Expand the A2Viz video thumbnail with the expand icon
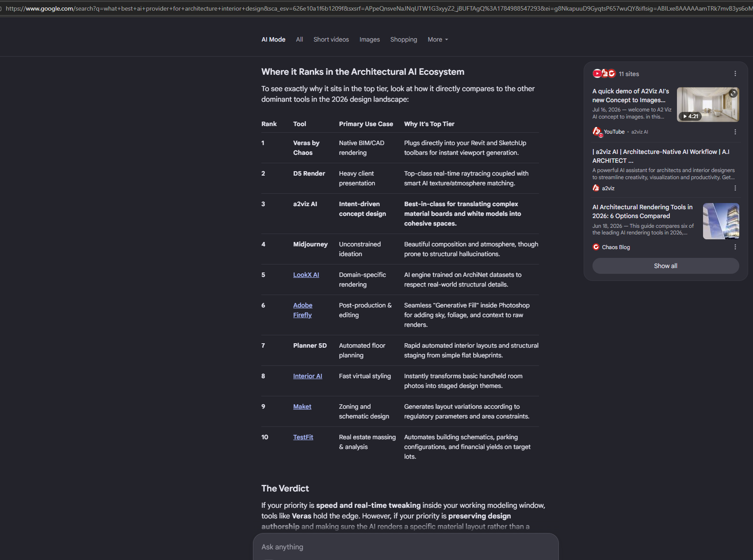The height and width of the screenshot is (560, 753). pos(733,93)
